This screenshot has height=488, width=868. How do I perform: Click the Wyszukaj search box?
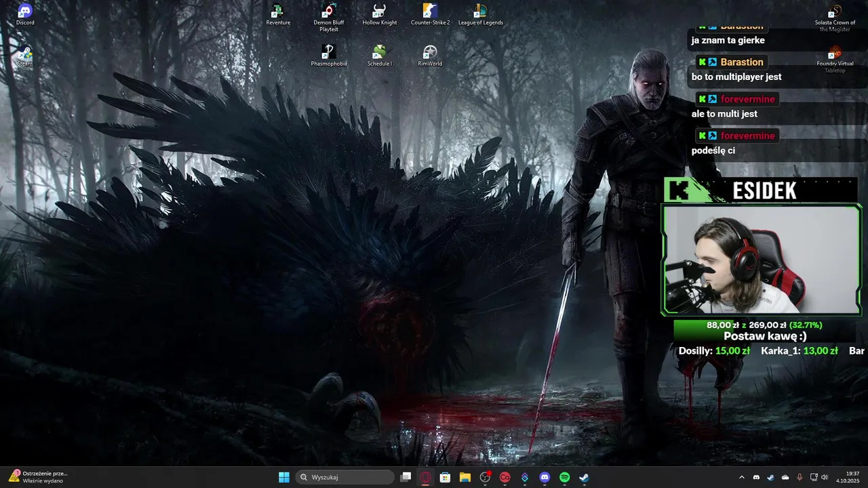tap(345, 477)
